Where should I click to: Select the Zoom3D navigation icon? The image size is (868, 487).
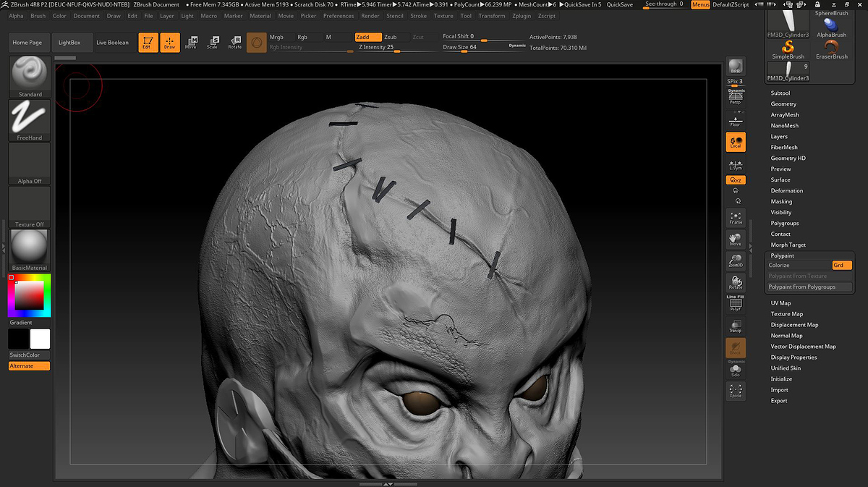coord(735,261)
